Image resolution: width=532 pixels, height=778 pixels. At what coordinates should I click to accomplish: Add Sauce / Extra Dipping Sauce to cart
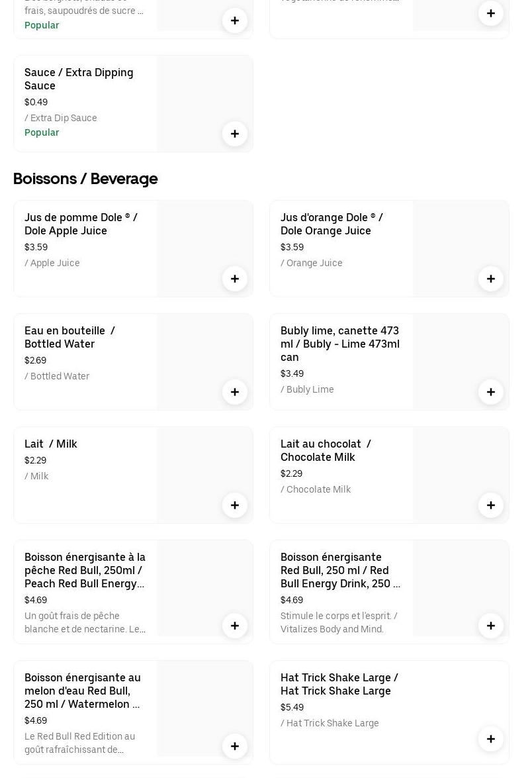coord(235,134)
